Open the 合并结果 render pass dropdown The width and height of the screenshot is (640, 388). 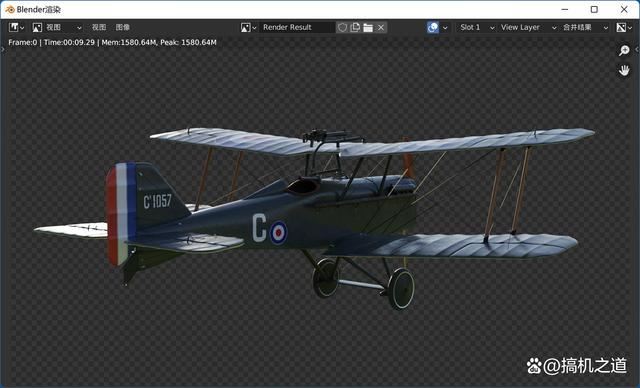(x=585, y=27)
